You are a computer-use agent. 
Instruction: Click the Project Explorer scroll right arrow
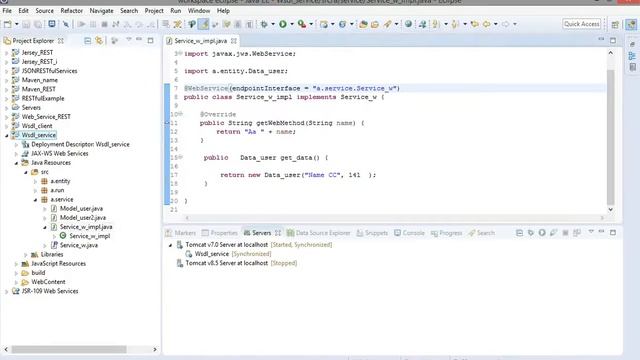pos(155,349)
